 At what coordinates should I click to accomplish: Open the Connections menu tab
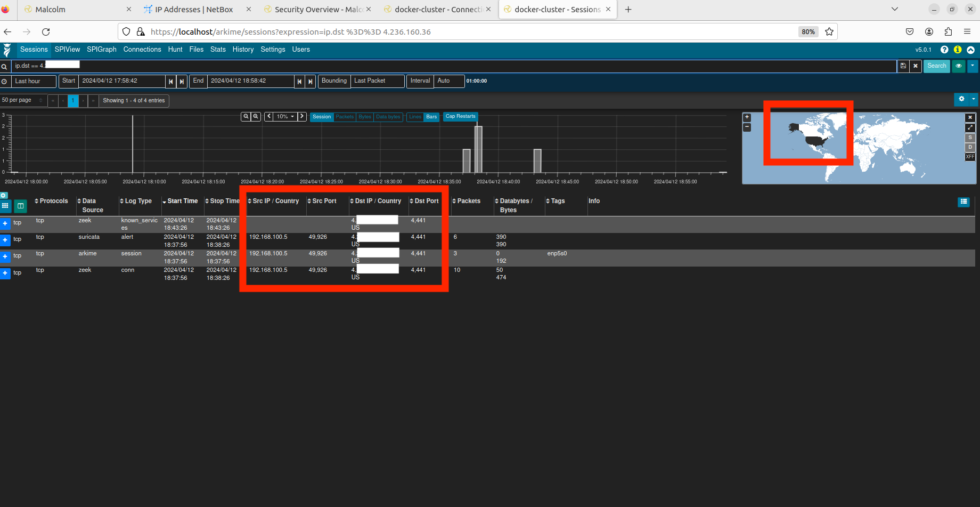tap(142, 50)
